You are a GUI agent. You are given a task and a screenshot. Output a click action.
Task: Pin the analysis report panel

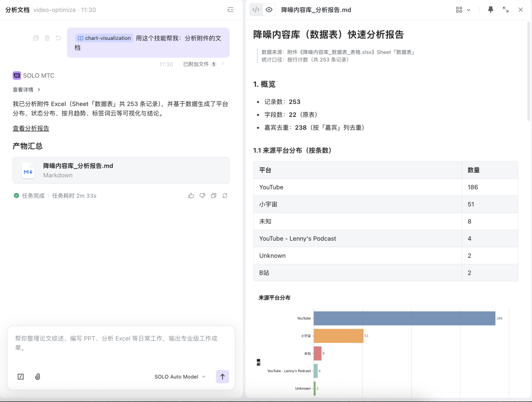[490, 9]
